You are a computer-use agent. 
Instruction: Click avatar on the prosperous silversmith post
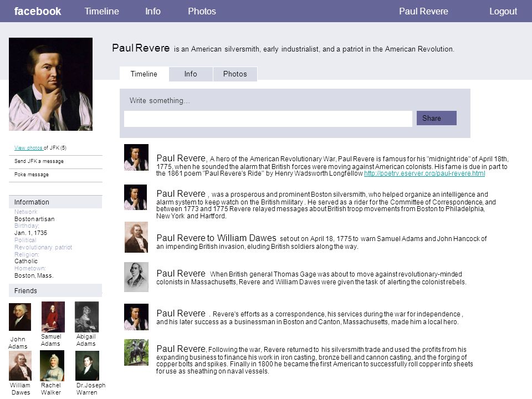pyautogui.click(x=135, y=197)
